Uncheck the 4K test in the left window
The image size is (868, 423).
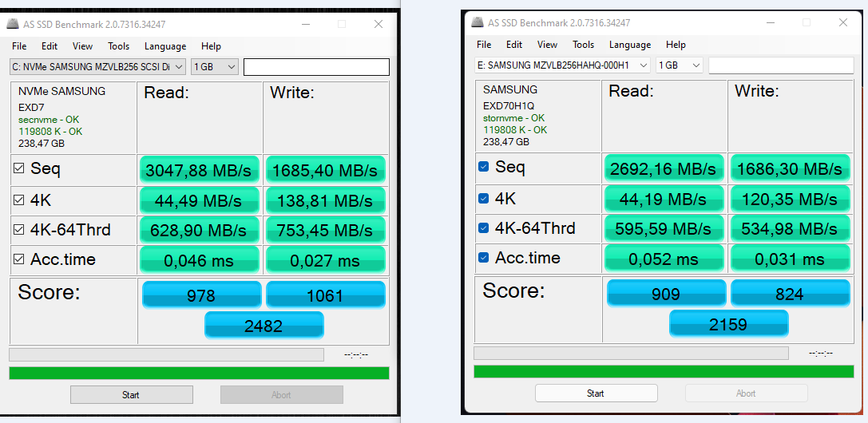19,200
